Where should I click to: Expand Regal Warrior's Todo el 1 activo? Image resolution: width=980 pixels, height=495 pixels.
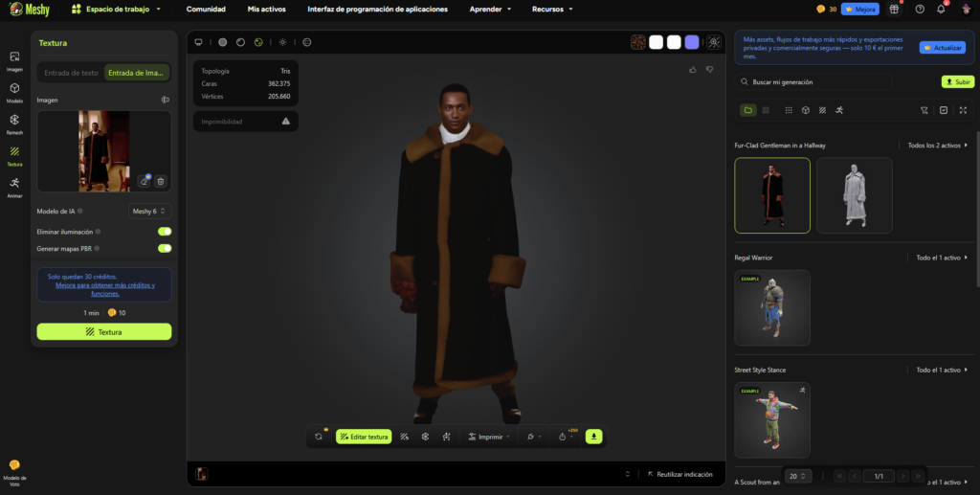pyautogui.click(x=942, y=258)
